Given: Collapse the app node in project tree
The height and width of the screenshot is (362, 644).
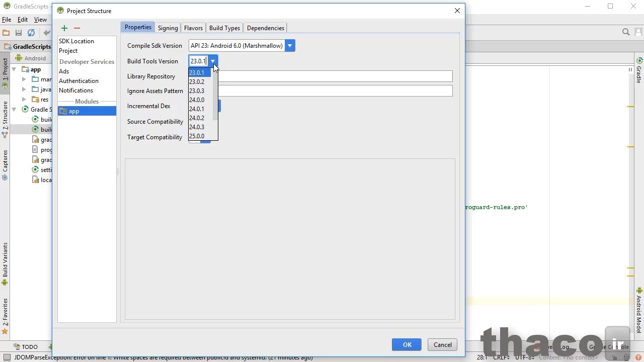Looking at the screenshot, I should (14, 69).
